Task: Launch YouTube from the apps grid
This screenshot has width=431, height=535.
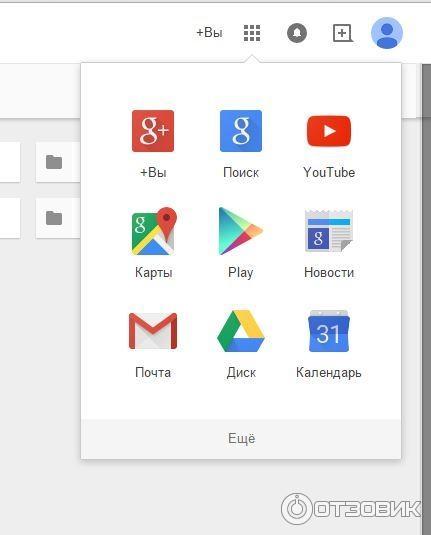Action: pyautogui.click(x=329, y=131)
